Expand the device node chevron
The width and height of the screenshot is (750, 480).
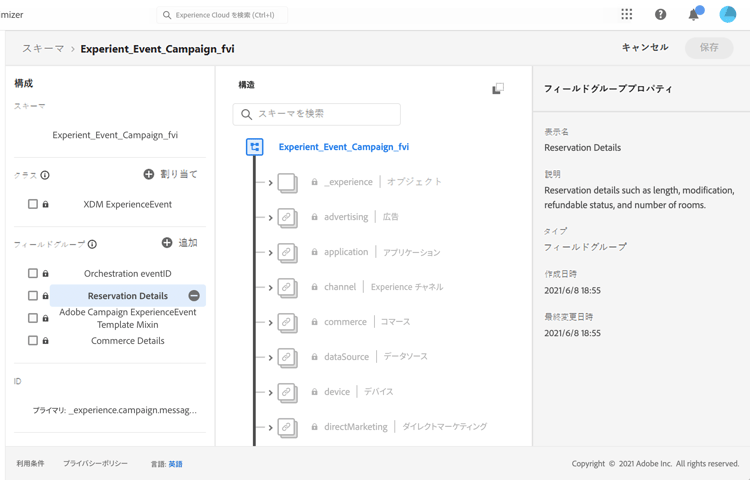pyautogui.click(x=270, y=393)
